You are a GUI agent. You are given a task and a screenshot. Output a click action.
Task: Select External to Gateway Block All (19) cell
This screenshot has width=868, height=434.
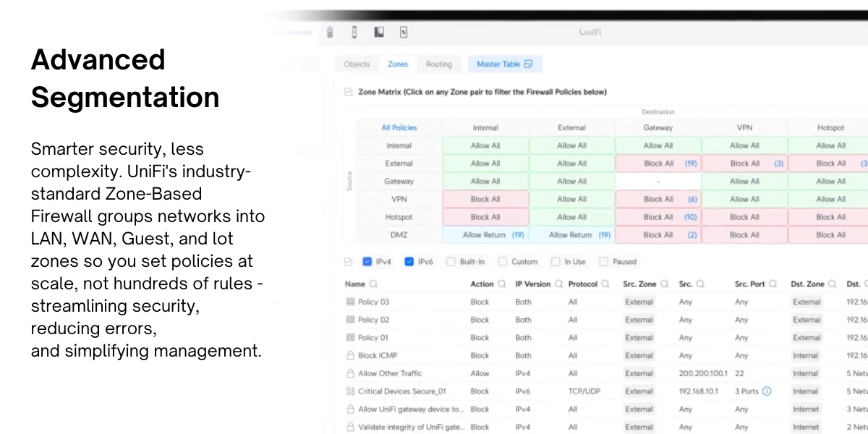[658, 163]
